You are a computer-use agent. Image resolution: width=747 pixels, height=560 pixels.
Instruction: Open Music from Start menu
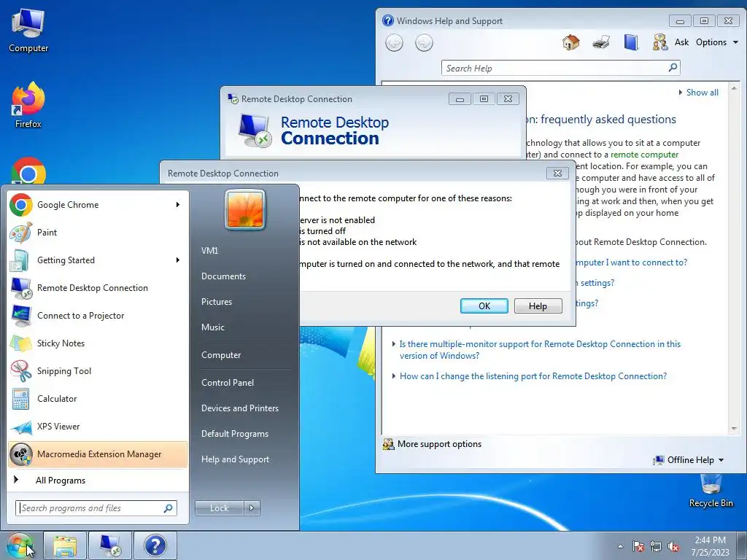[x=213, y=327]
